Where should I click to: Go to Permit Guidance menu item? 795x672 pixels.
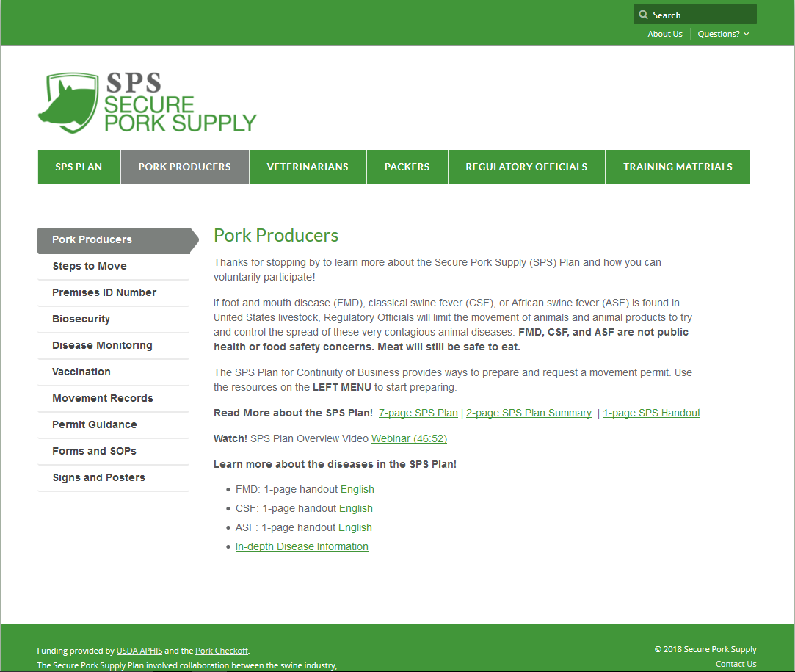(114, 424)
